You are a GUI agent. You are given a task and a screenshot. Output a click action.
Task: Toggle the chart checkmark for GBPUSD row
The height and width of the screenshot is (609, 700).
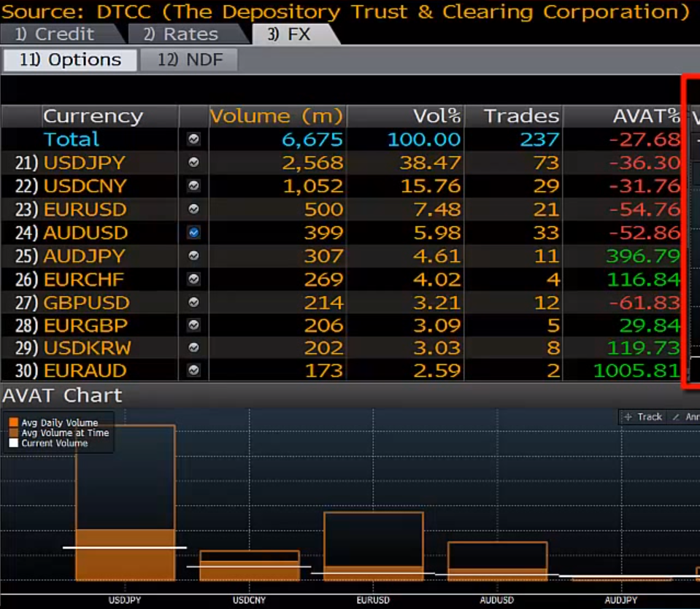(x=193, y=303)
